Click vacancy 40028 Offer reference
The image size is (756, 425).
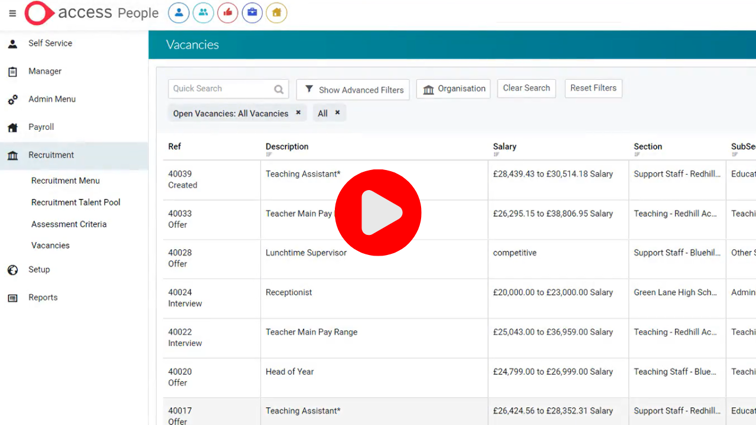coord(180,259)
